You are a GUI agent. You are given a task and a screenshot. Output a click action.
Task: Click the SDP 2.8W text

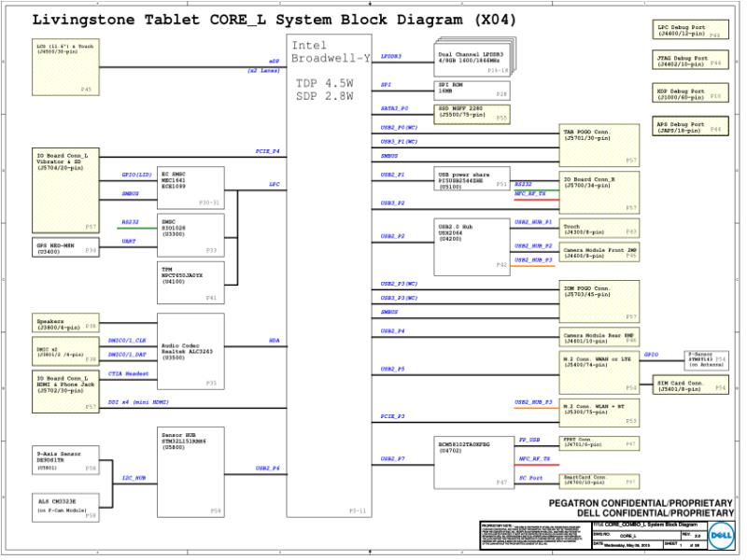(324, 96)
